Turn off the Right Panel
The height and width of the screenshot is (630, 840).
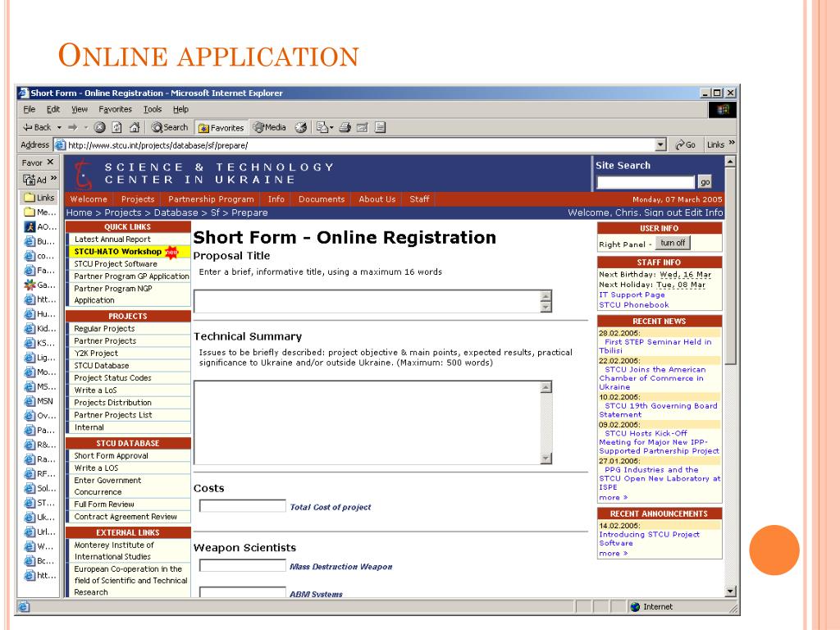(672, 244)
